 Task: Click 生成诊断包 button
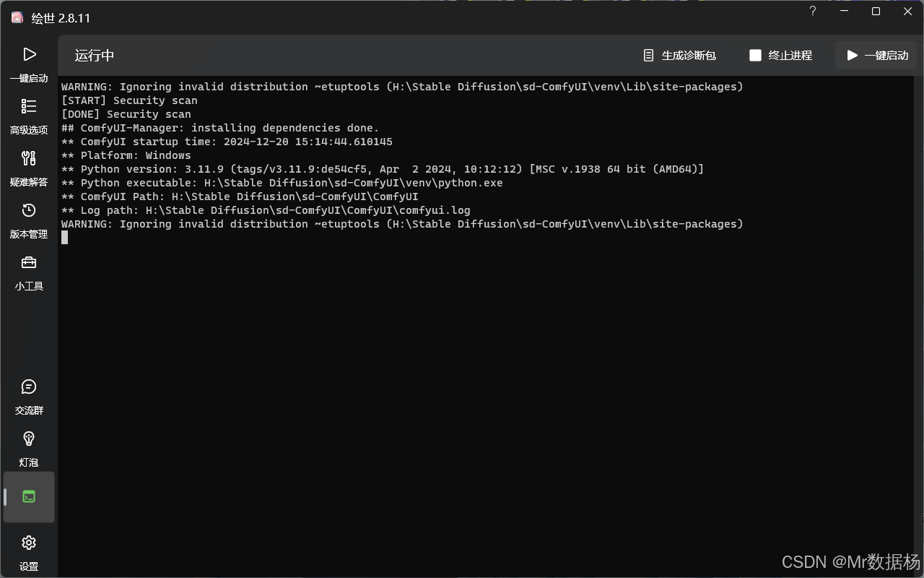pyautogui.click(x=679, y=56)
